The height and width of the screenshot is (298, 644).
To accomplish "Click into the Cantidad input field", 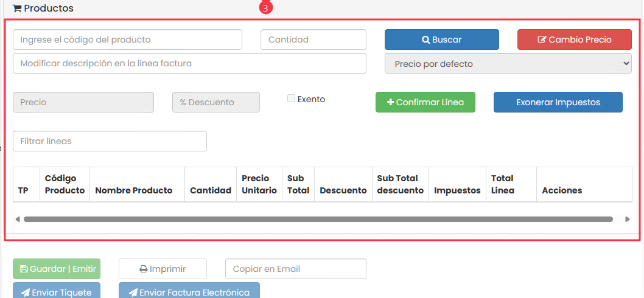I will tap(313, 40).
